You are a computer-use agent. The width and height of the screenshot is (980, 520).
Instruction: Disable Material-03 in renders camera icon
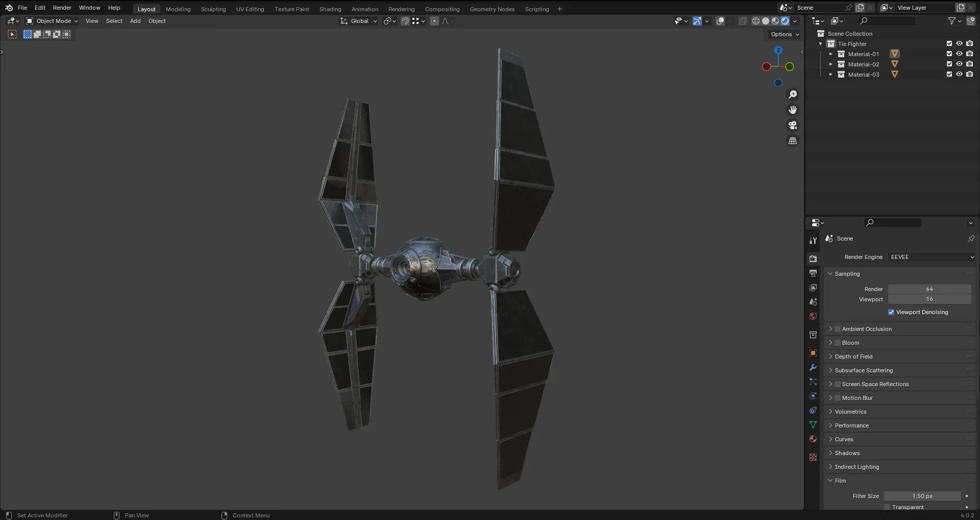click(969, 74)
